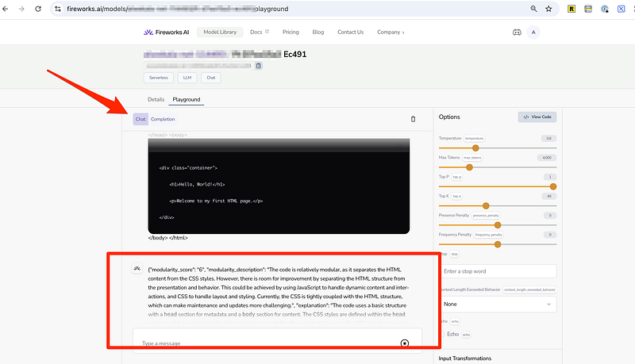Select the Playground tab
Image resolution: width=635 pixels, height=364 pixels.
tap(187, 99)
